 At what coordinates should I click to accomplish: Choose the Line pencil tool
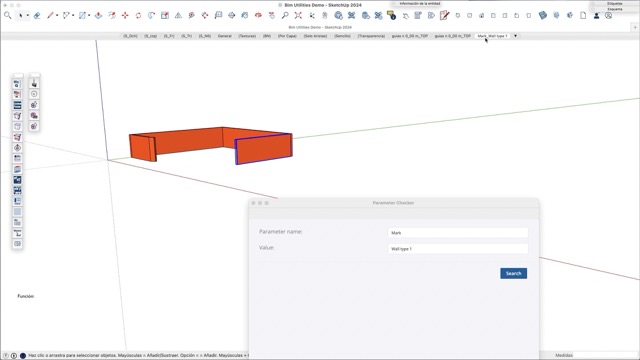tap(50, 16)
